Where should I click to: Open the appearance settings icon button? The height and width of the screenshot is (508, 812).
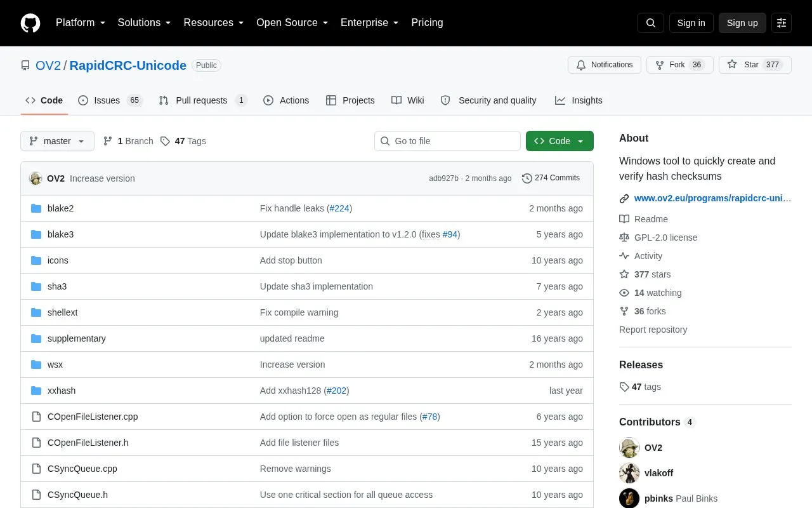(782, 23)
